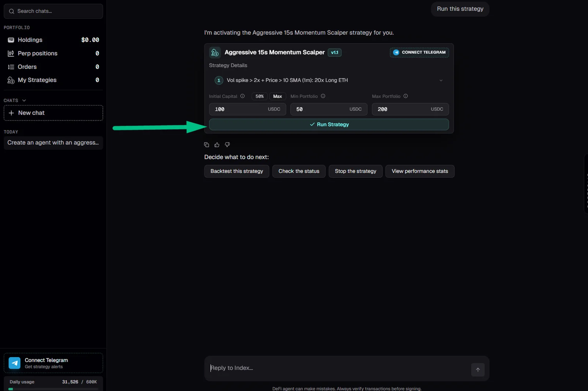Click the Telegram icon in Connect Telegram badge
Image resolution: width=588 pixels, height=391 pixels.
(396, 53)
